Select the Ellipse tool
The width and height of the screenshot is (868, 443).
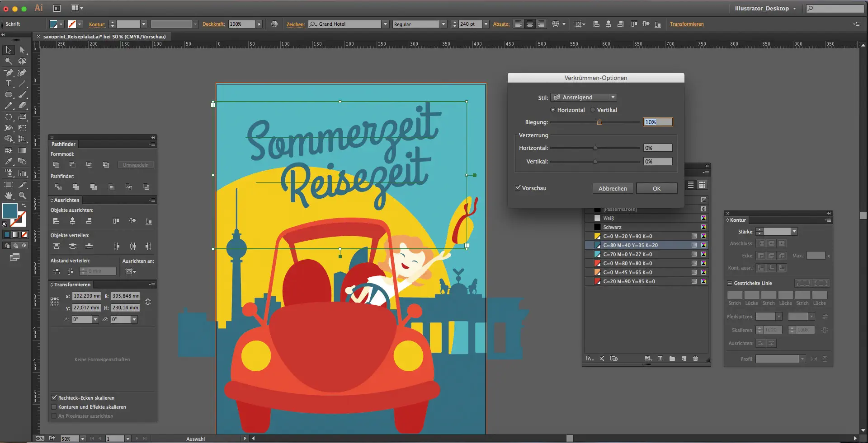[8, 95]
